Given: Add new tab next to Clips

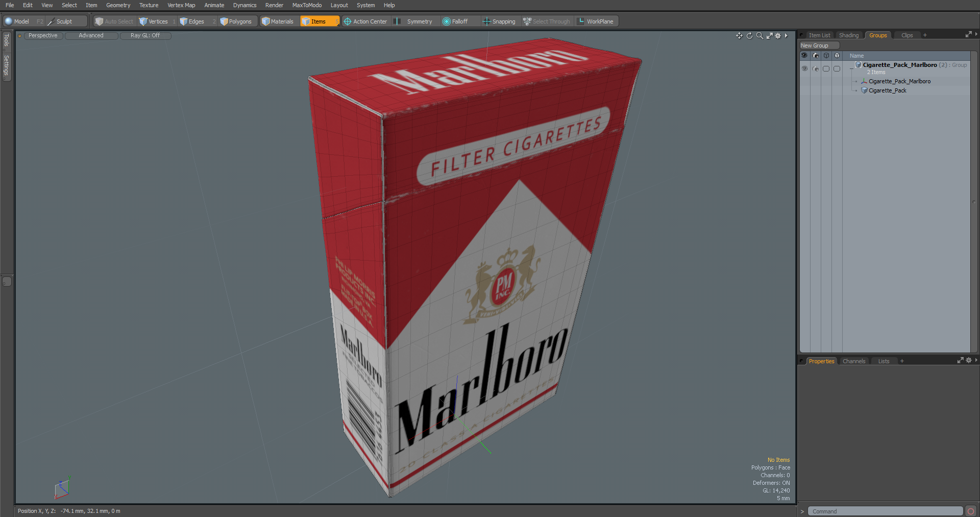Looking at the screenshot, I should pyautogui.click(x=925, y=35).
